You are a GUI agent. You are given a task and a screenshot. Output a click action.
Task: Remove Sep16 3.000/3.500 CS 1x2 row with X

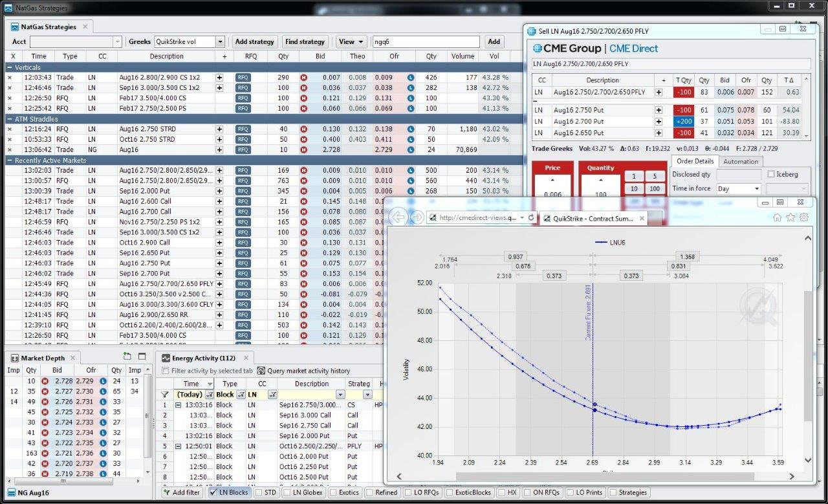pyautogui.click(x=10, y=88)
